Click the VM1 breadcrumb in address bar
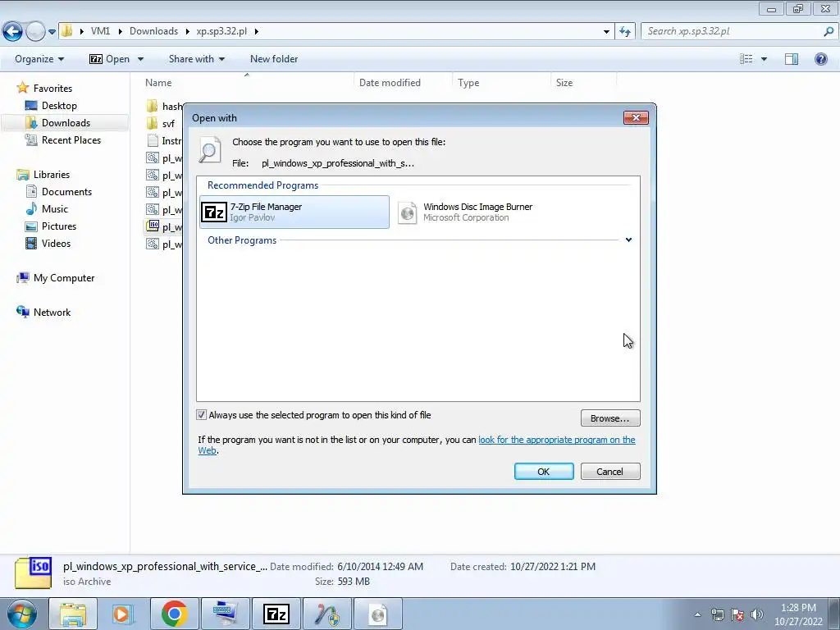The width and height of the screenshot is (840, 630). [100, 31]
